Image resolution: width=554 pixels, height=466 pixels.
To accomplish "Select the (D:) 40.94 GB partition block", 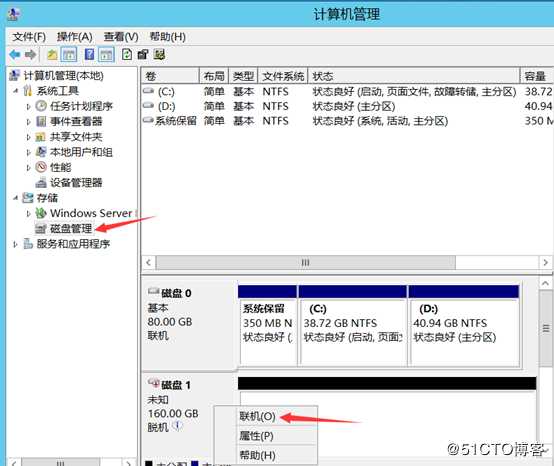I will [464, 325].
